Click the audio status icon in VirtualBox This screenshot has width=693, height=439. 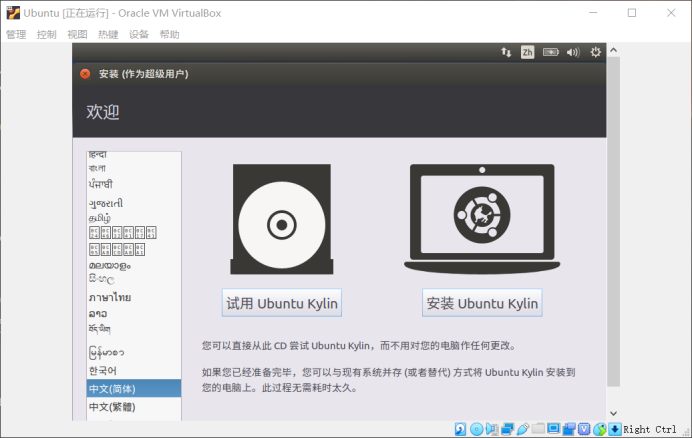coord(492,429)
